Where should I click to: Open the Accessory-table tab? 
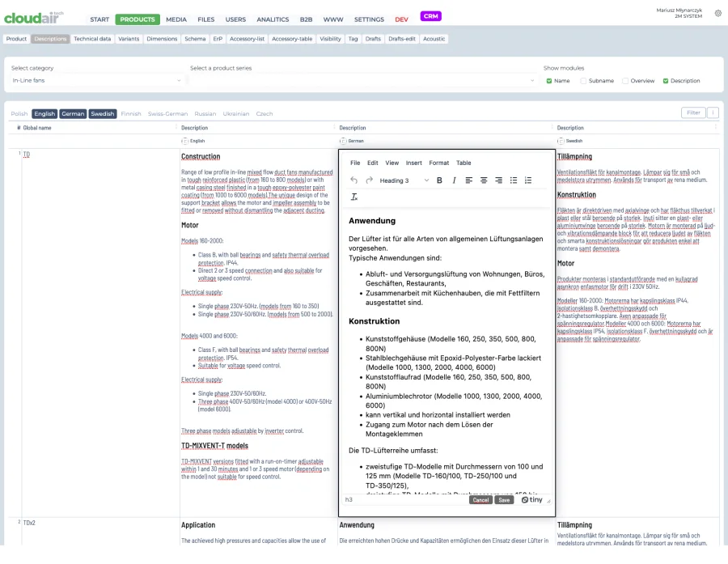[x=292, y=39]
